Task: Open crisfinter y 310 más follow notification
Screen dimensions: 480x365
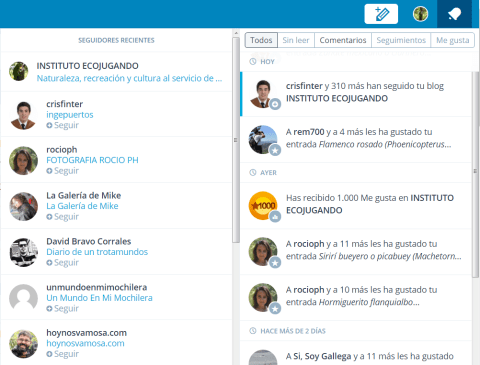Action: coord(356,94)
